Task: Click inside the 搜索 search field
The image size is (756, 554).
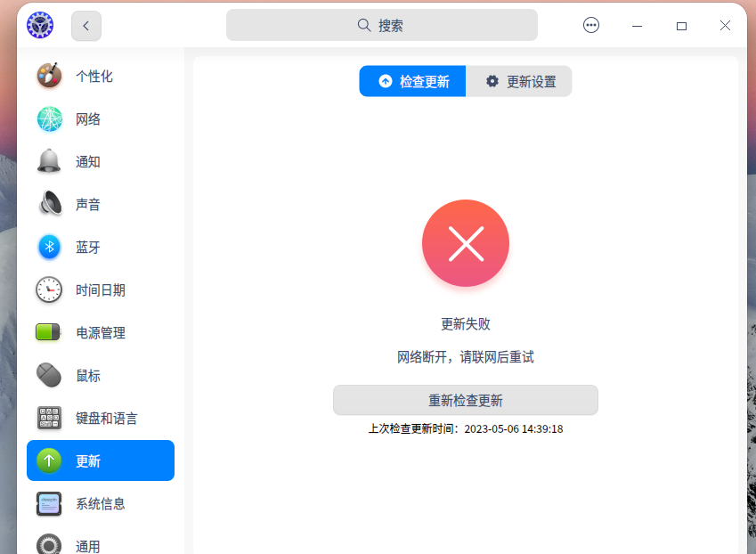Action: pyautogui.click(x=381, y=25)
